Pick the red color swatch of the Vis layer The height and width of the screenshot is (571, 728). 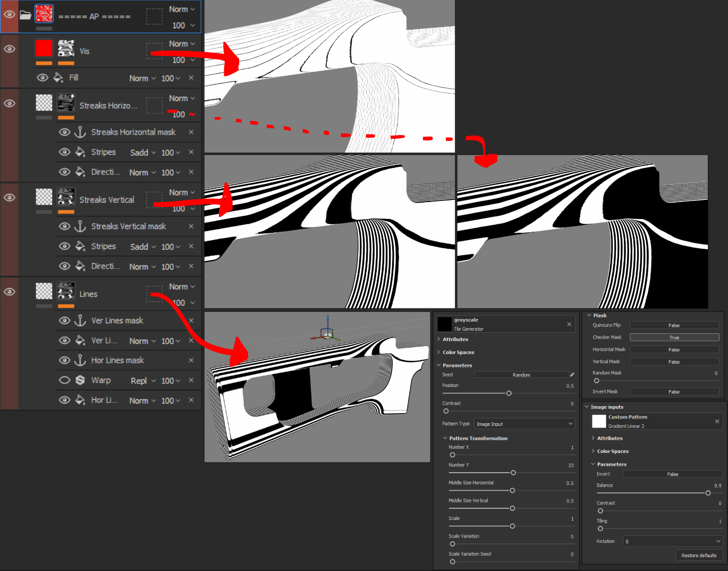44,48
